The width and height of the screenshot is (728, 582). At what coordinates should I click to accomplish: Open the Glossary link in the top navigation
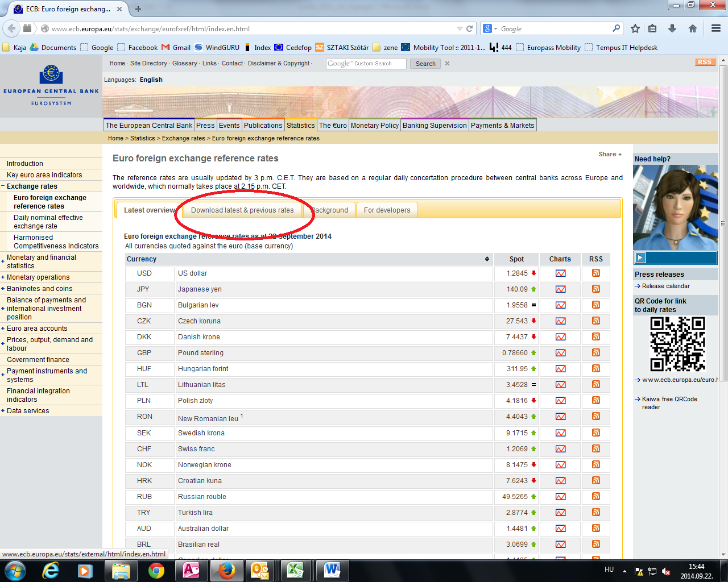(x=185, y=64)
